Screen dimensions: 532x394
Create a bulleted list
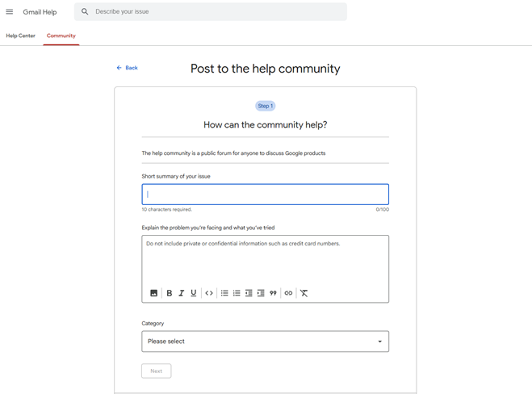(224, 293)
